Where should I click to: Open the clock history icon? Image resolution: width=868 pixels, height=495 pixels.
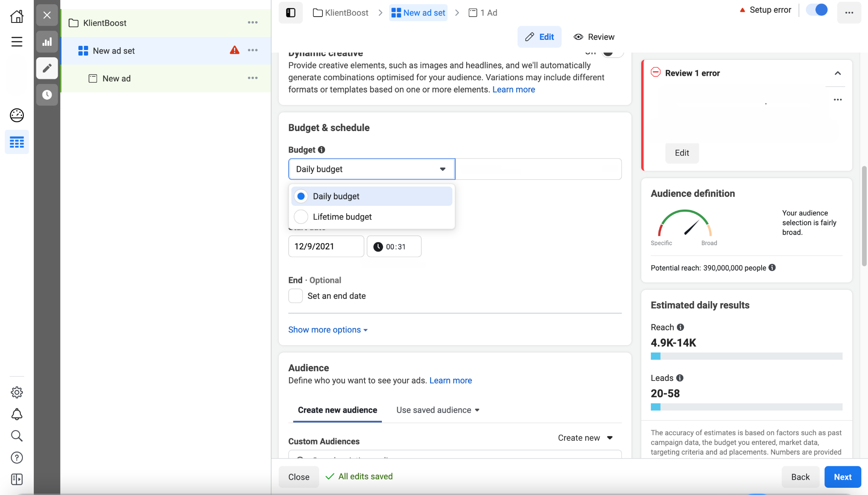(47, 95)
